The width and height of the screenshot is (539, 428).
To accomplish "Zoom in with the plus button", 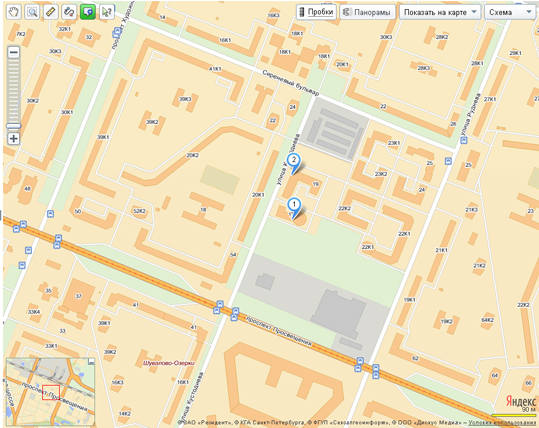I will pyautogui.click(x=14, y=139).
